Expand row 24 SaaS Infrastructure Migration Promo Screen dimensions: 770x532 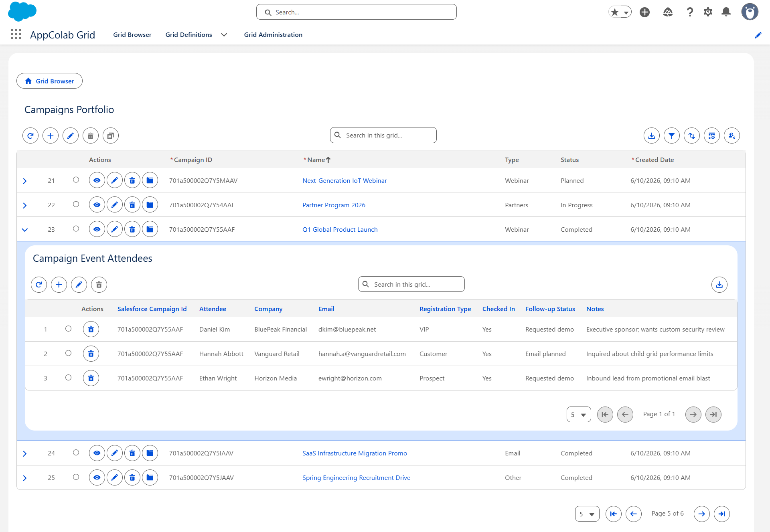click(25, 453)
